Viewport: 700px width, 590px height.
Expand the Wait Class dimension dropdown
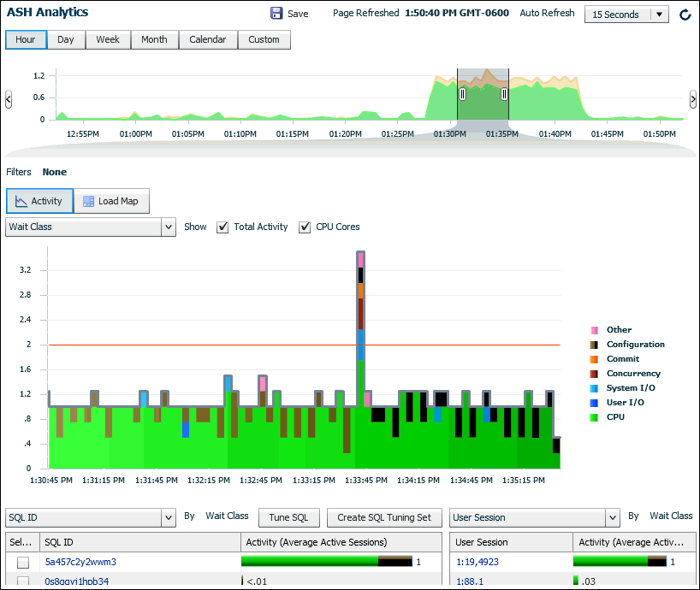pyautogui.click(x=168, y=227)
